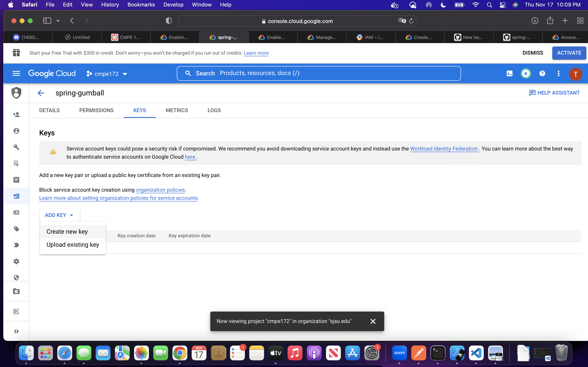588x367 pixels.
Task: Open the Service Accounts sidebar icon
Action: (x=16, y=196)
